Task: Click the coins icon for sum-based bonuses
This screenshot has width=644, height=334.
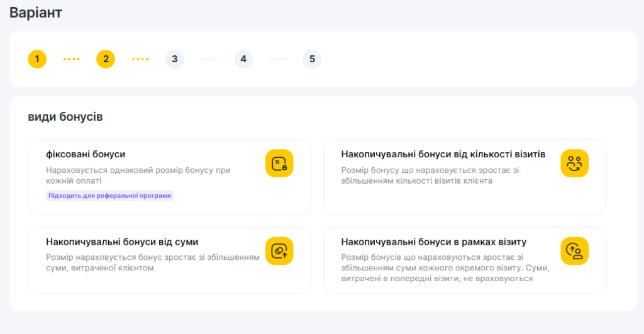Action: pos(279,251)
